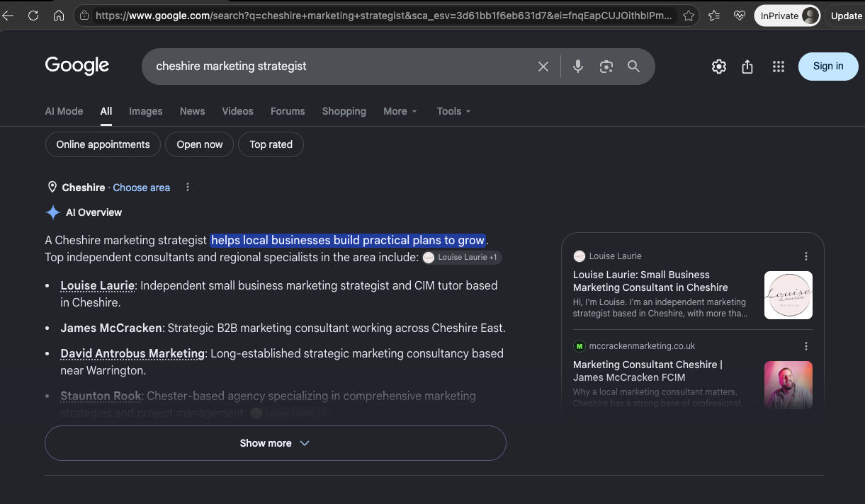Viewport: 865px width, 504px height.
Task: Click the browser Update button
Action: [846, 16]
